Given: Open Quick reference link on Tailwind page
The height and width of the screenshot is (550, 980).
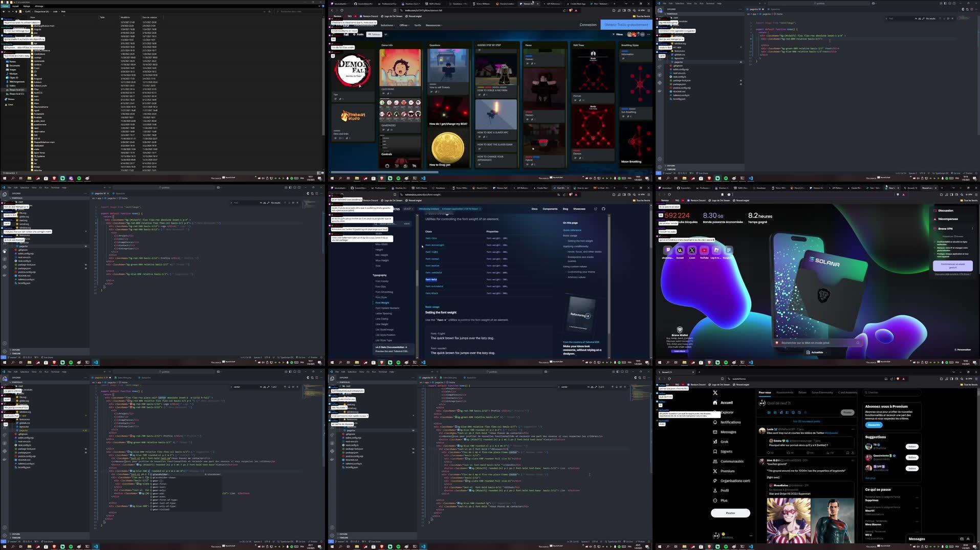Looking at the screenshot, I should click(572, 230).
